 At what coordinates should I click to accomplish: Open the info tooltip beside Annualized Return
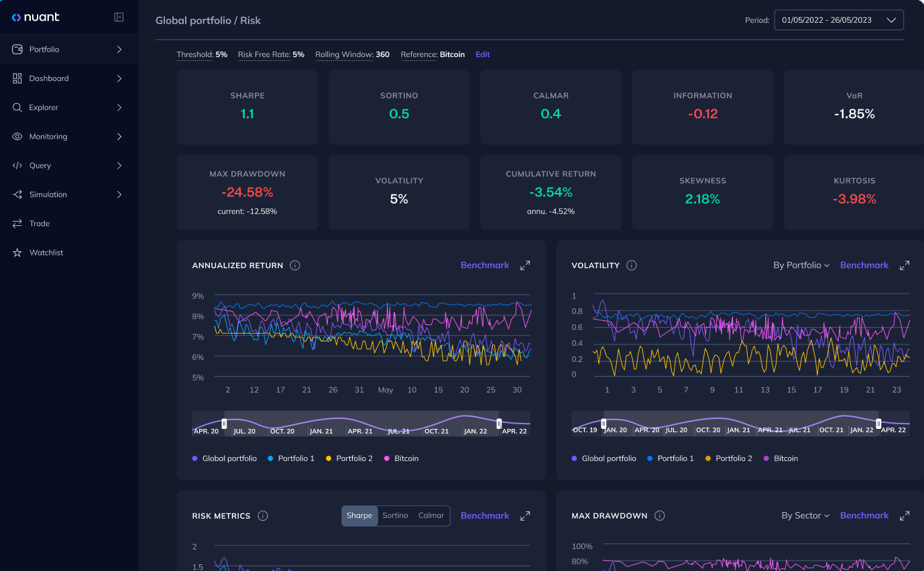pos(294,265)
